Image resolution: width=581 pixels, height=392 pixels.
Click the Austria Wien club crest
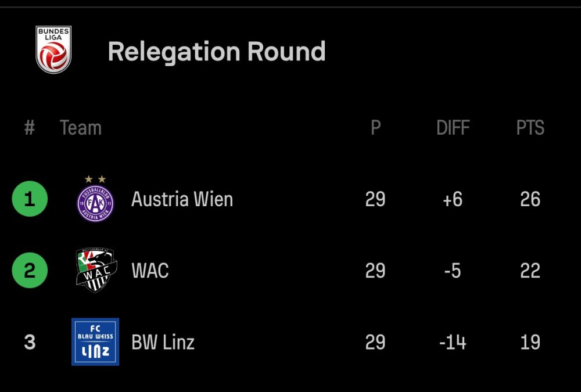pos(96,202)
